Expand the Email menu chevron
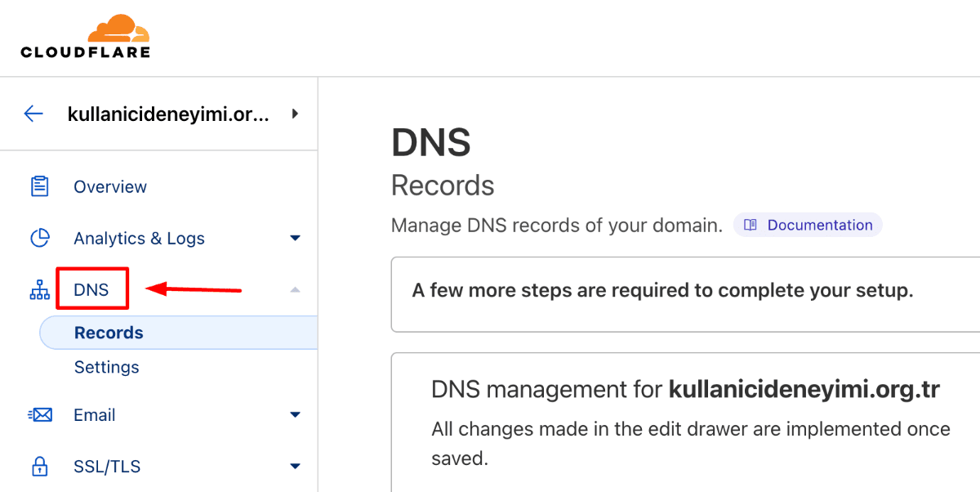Screen dimensions: 980x492 (295, 414)
